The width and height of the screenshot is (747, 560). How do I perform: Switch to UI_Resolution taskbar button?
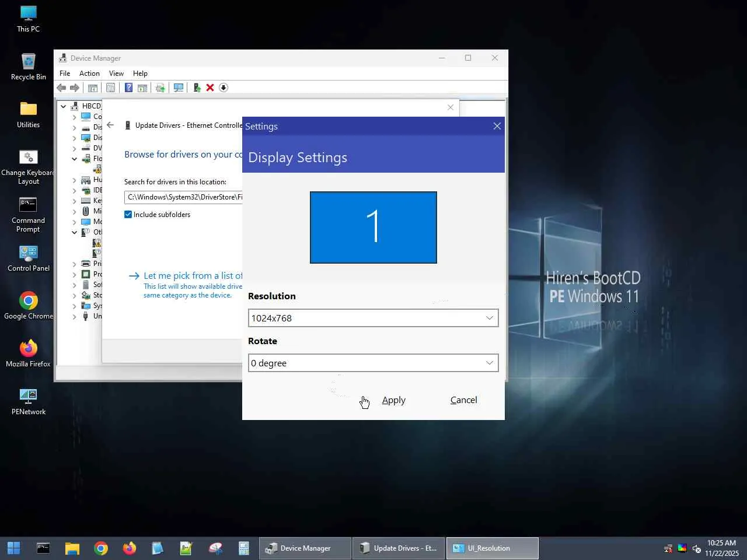click(x=493, y=548)
